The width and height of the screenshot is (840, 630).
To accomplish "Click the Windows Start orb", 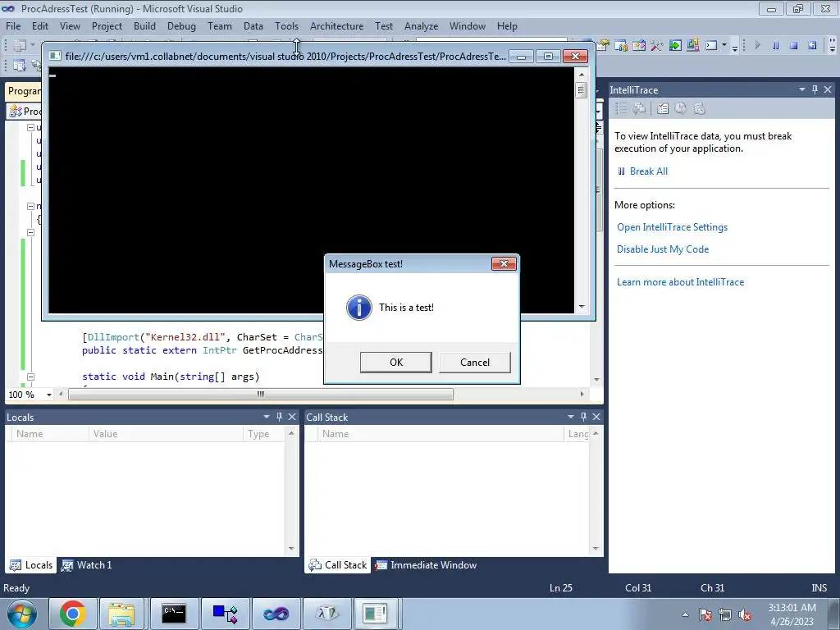I will (22, 614).
